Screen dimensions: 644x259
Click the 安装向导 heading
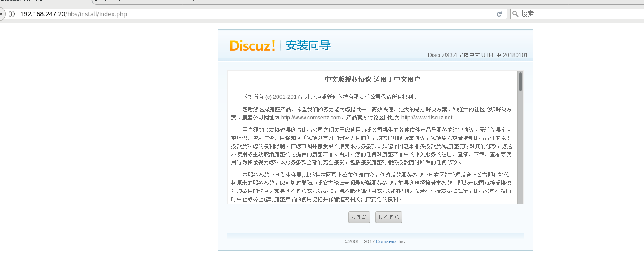pyautogui.click(x=308, y=45)
